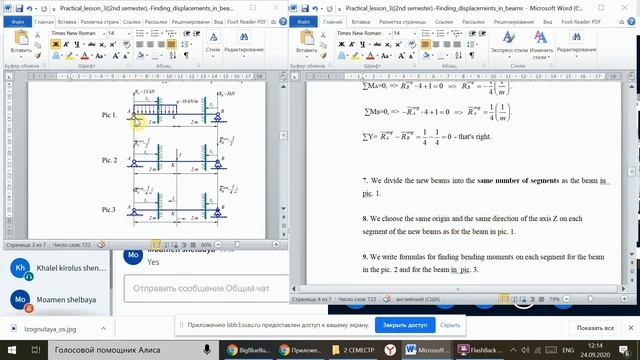This screenshot has width=640, height=360.
Task: Click Shrink Font icon in the right window
Action: pos(412,56)
